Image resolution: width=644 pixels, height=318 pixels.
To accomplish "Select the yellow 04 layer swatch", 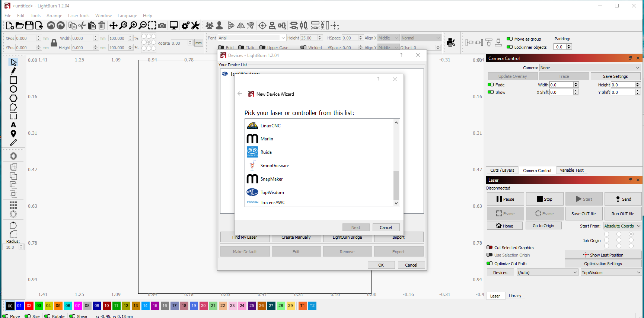I will (x=48, y=306).
